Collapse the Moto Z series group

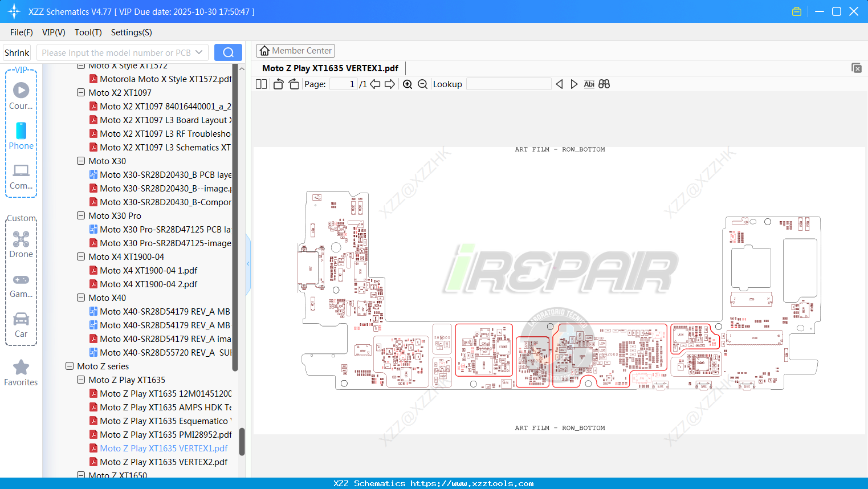click(70, 366)
